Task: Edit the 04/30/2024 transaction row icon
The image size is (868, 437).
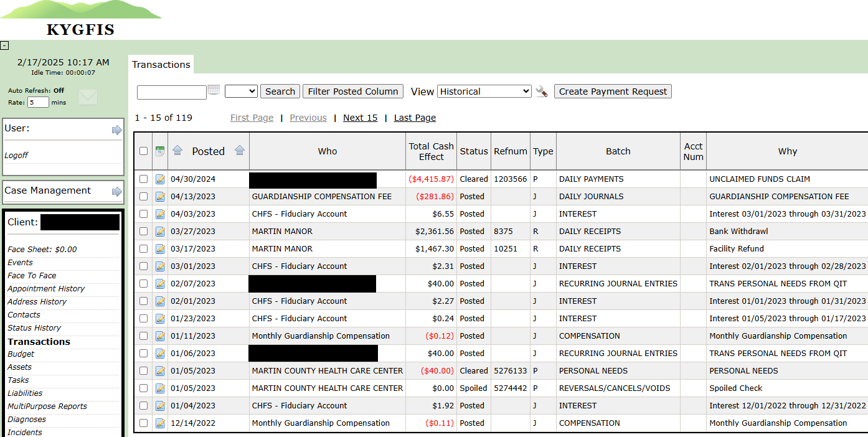Action: [x=160, y=179]
